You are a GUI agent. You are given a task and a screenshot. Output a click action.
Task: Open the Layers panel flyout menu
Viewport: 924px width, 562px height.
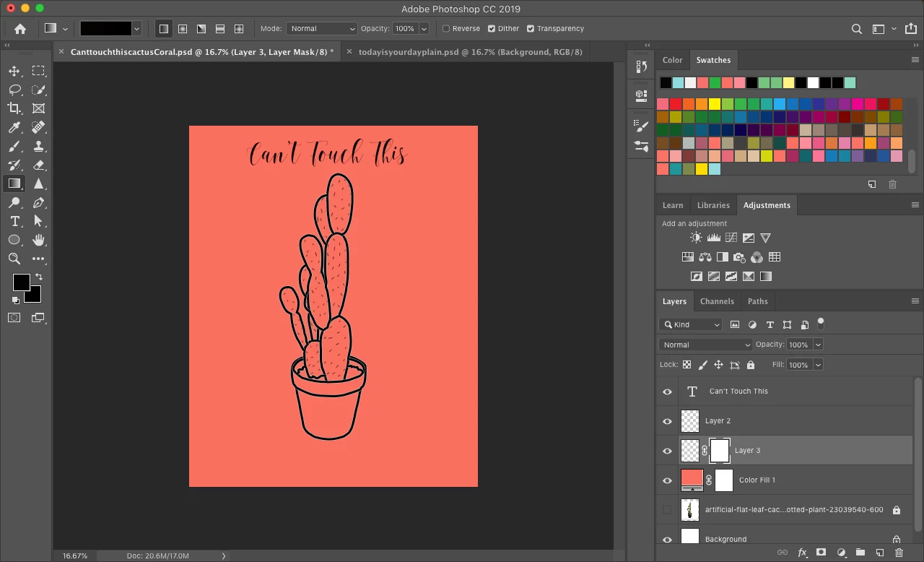915,301
